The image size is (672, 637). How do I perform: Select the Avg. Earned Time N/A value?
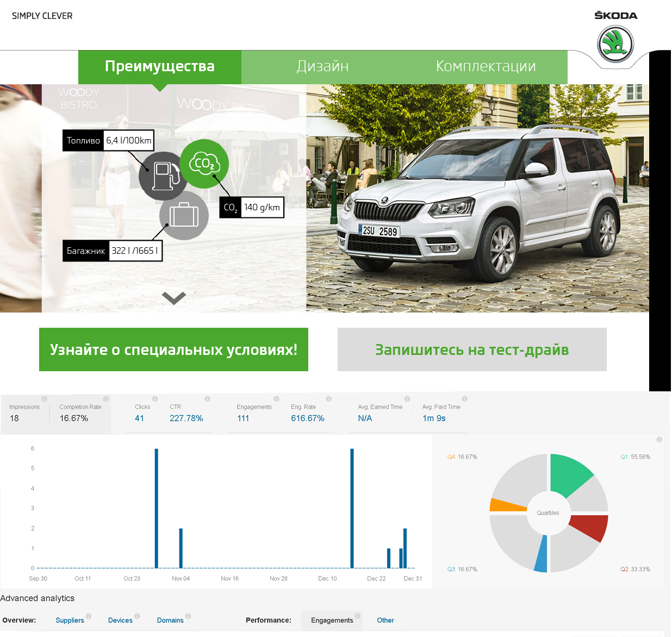pyautogui.click(x=365, y=419)
